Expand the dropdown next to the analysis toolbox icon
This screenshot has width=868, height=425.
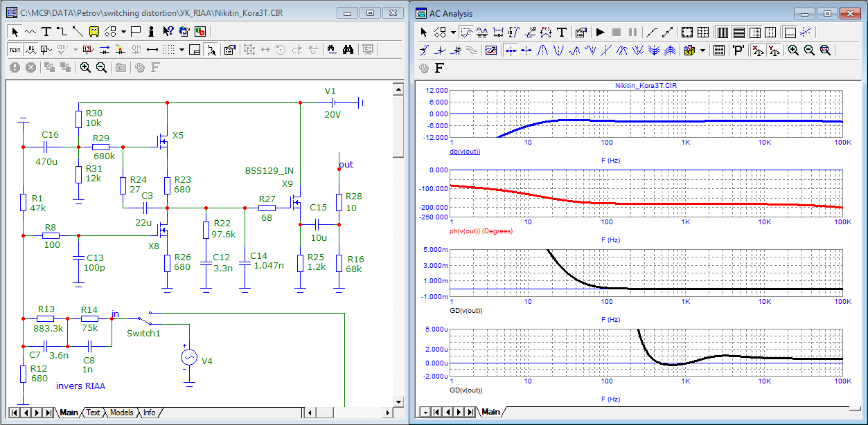pyautogui.click(x=702, y=50)
